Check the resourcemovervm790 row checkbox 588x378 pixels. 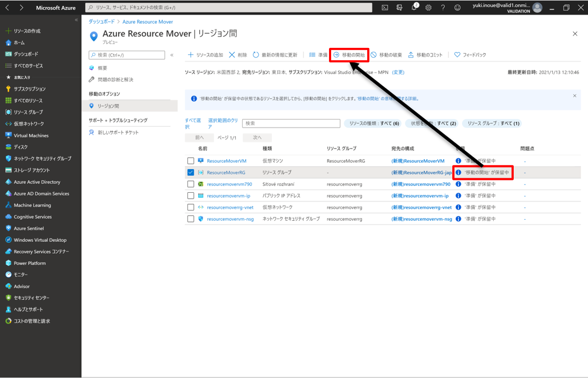point(191,184)
